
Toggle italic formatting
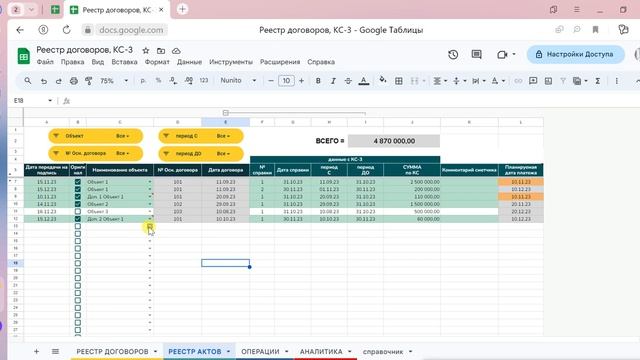point(333,81)
